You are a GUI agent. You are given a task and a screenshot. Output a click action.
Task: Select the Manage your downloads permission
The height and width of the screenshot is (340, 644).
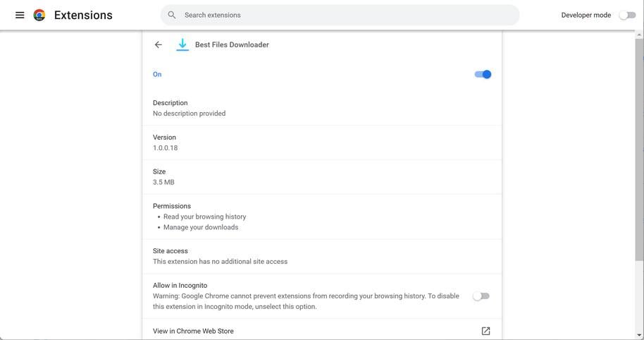(201, 227)
